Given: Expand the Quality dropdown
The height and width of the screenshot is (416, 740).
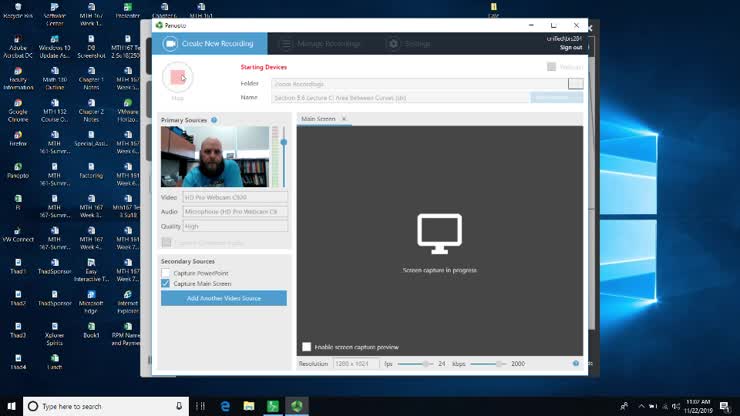Looking at the screenshot, I should coord(235,226).
